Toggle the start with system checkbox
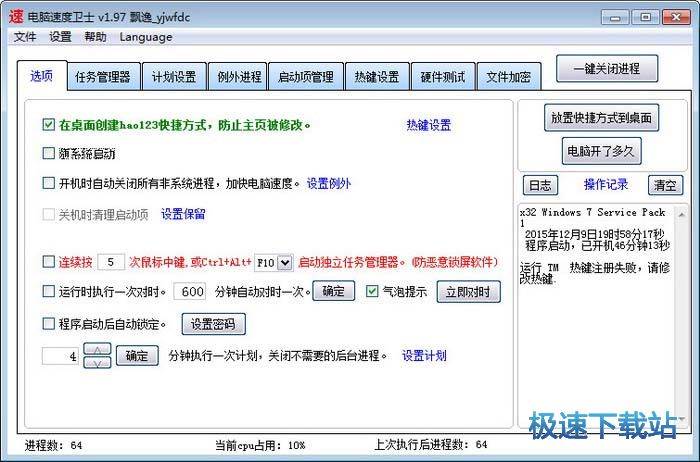The height and width of the screenshot is (462, 700). point(48,154)
